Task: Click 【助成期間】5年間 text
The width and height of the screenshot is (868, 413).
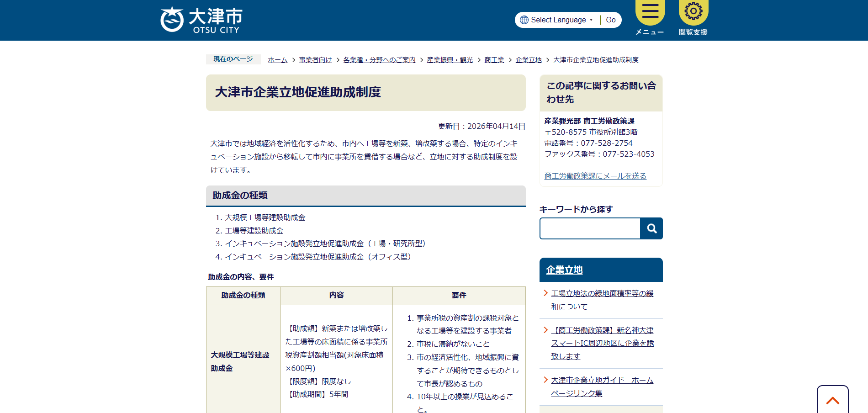Action: 317,394
